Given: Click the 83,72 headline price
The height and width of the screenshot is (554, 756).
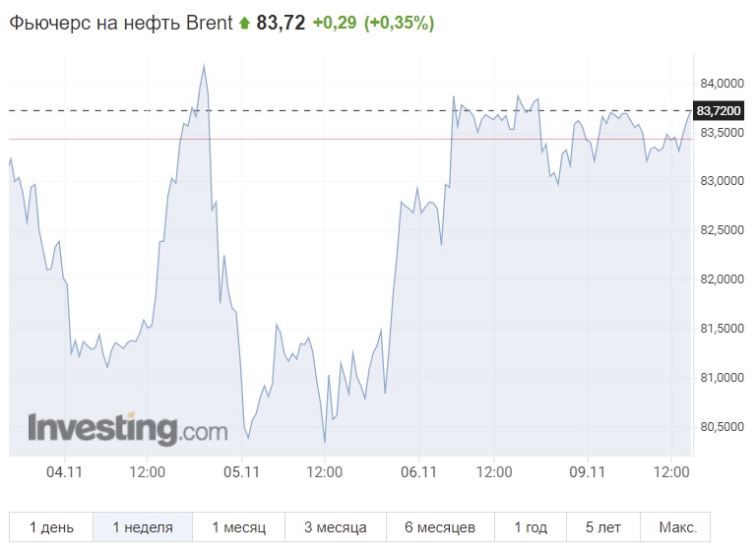Looking at the screenshot, I should pos(281,23).
